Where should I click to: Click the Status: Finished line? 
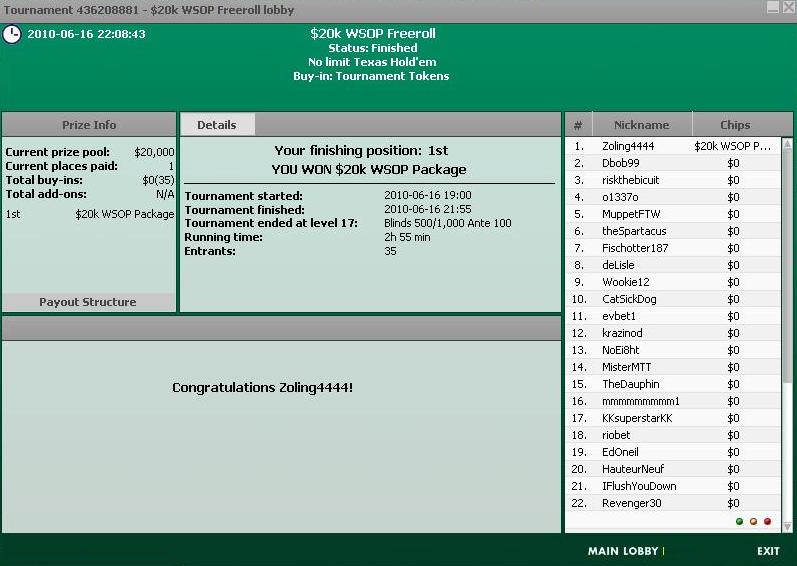click(373, 48)
